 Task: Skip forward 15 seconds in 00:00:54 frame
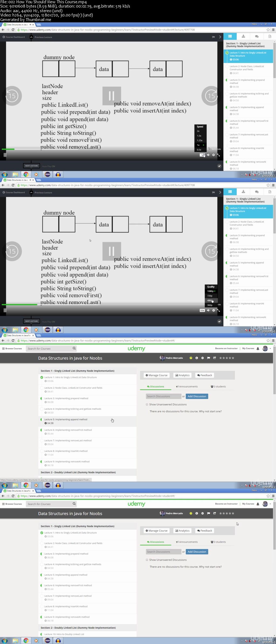pos(211,251)
